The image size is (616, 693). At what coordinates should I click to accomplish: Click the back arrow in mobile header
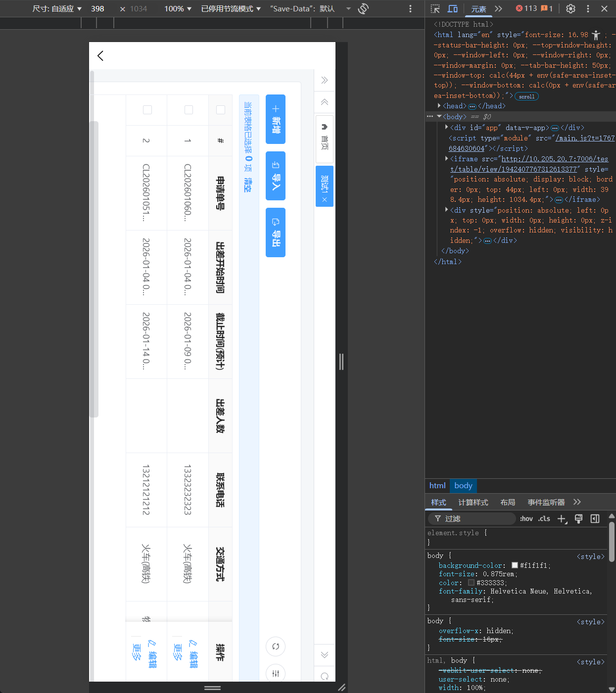click(x=100, y=56)
